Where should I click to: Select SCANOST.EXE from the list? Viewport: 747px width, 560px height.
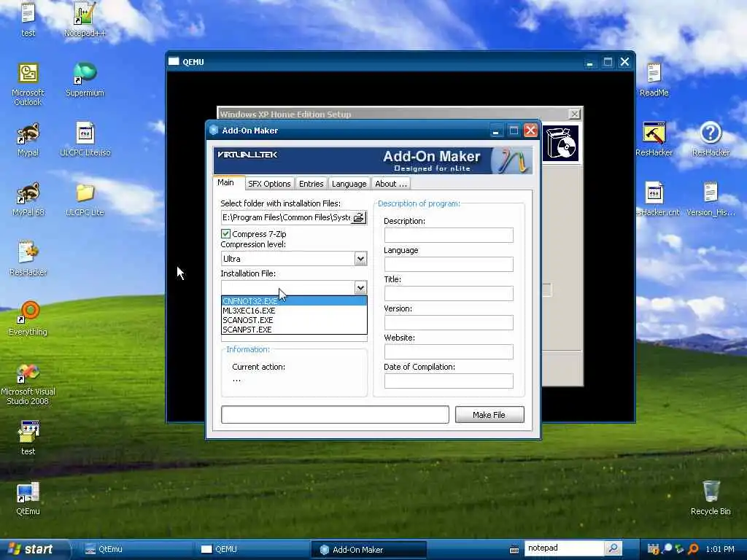click(x=294, y=320)
